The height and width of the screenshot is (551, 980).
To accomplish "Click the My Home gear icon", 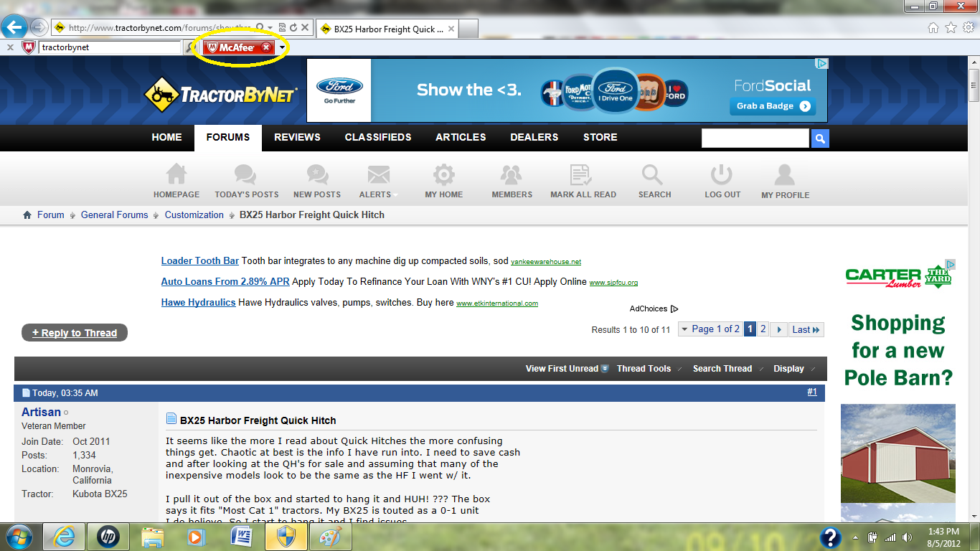I will tap(443, 175).
